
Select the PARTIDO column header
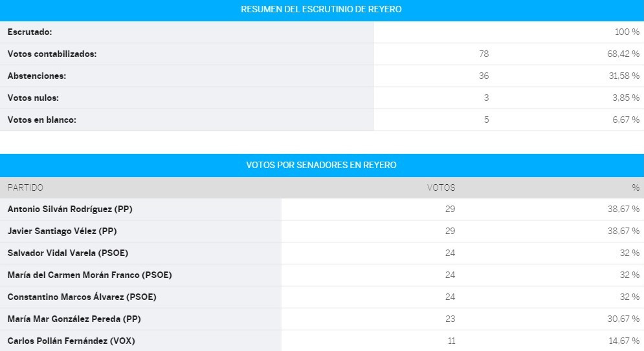click(25, 187)
